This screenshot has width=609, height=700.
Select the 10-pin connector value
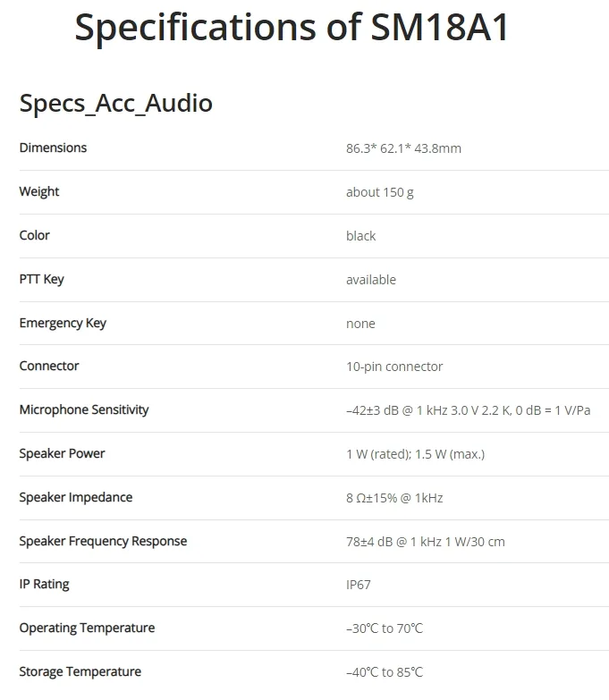click(394, 367)
